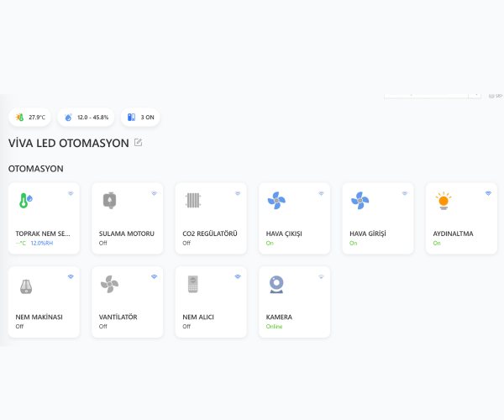Viewport: 504px width, 420px height.
Task: Open the KAMERA device label
Action: [x=280, y=318]
